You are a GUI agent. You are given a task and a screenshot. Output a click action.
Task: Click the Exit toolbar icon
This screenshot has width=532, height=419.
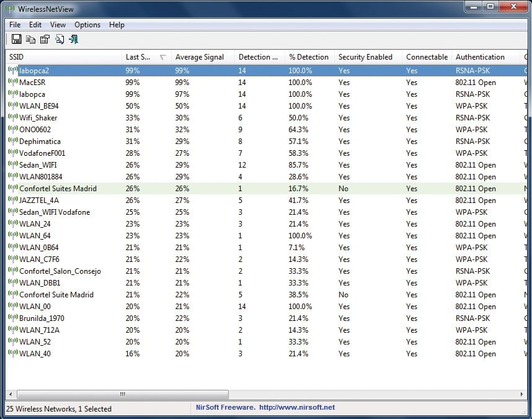(74, 39)
